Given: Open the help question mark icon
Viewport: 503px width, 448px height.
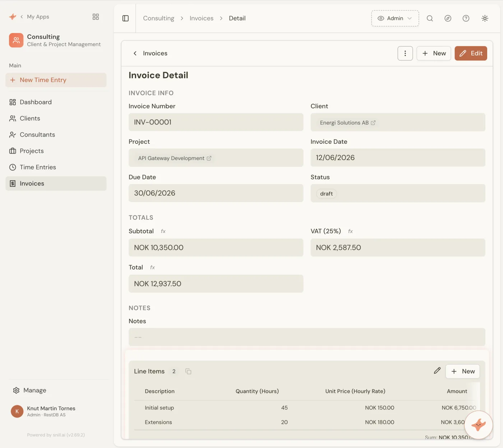Looking at the screenshot, I should 466,18.
